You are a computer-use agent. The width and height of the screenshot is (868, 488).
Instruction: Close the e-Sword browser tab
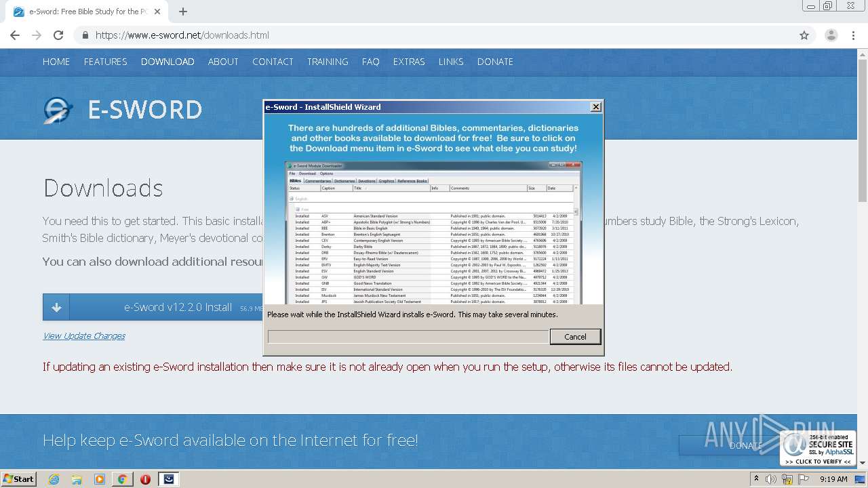(x=157, y=12)
